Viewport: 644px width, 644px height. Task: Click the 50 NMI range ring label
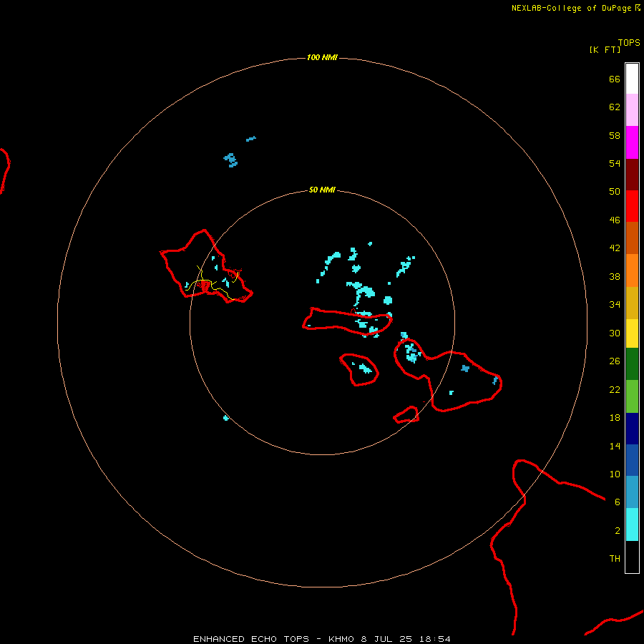[322, 190]
